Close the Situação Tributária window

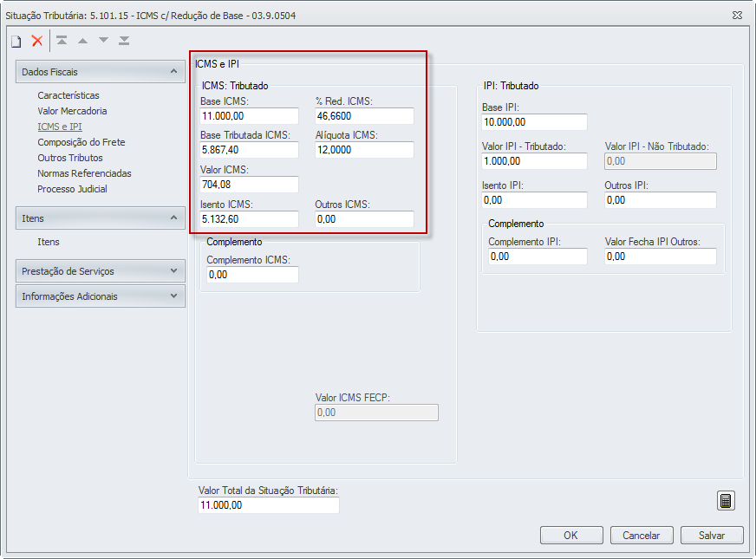[x=736, y=15]
